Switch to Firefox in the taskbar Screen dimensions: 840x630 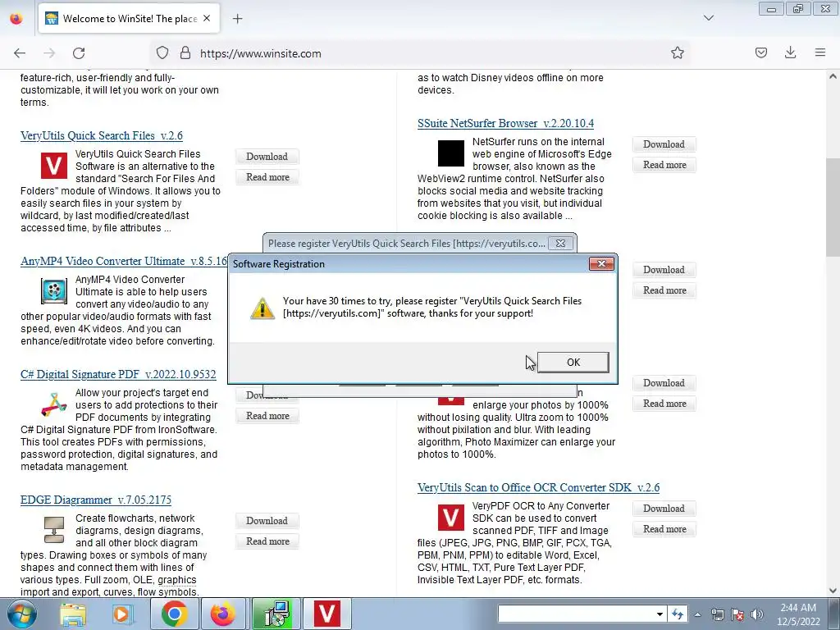(223, 614)
